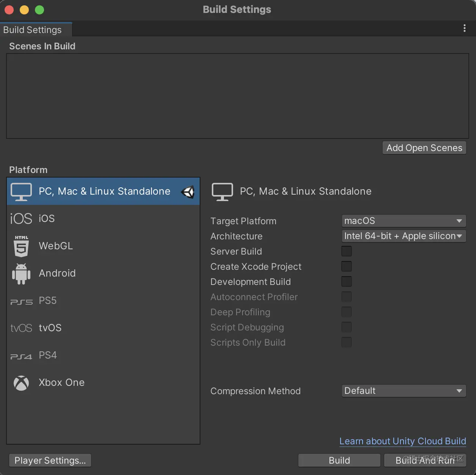
Task: Open the Architecture dropdown
Action: (x=404, y=236)
